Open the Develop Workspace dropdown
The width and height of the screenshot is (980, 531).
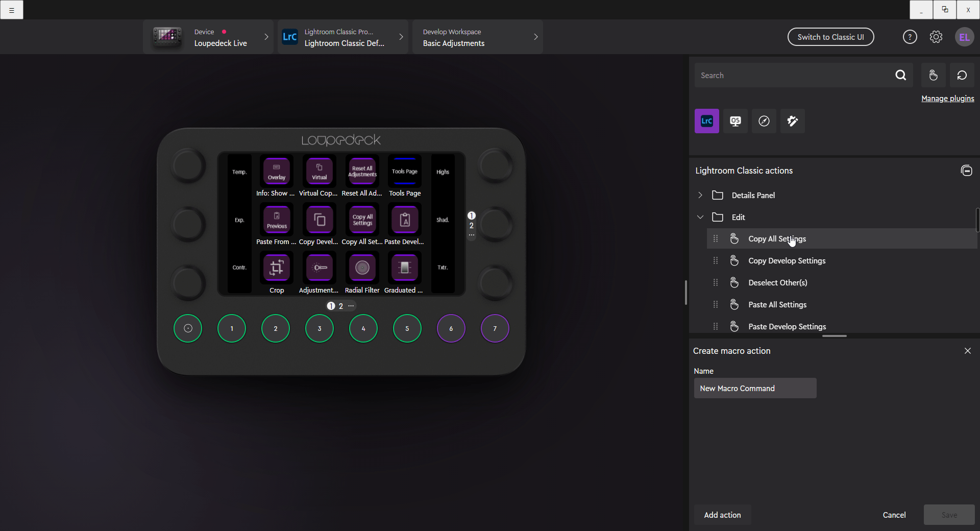pyautogui.click(x=477, y=37)
